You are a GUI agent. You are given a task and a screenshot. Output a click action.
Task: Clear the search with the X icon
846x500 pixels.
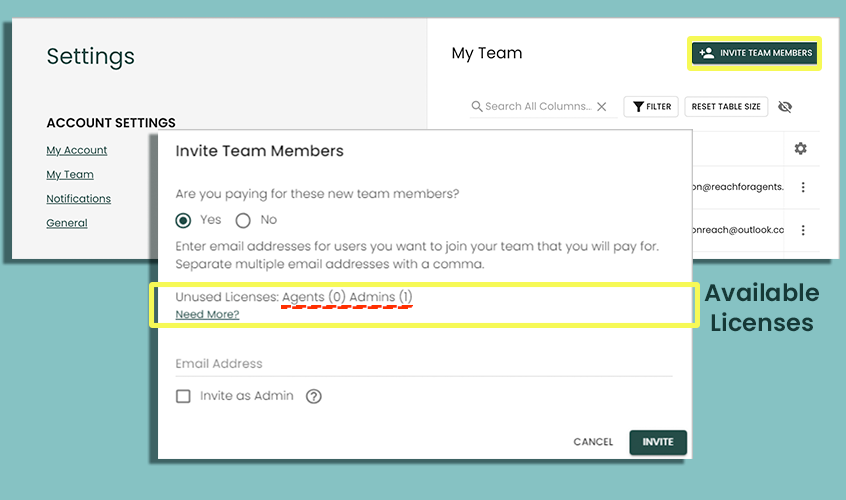(601, 107)
